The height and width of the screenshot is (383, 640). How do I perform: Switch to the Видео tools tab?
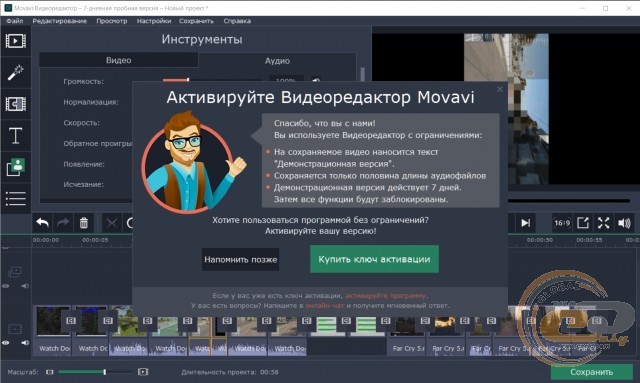pyautogui.click(x=118, y=60)
